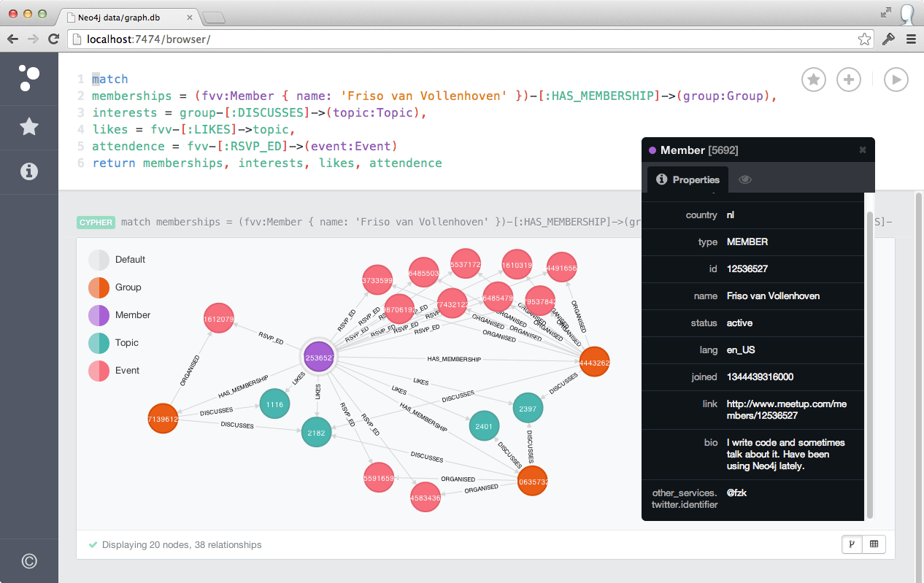Screen dimensions: 924x583
Task: Go back with the browser back arrow
Action: click(12, 39)
